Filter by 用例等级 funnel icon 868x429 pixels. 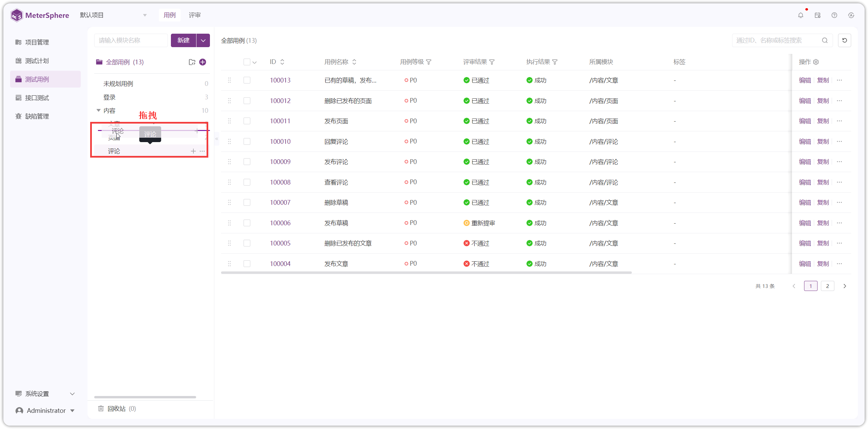[429, 62]
